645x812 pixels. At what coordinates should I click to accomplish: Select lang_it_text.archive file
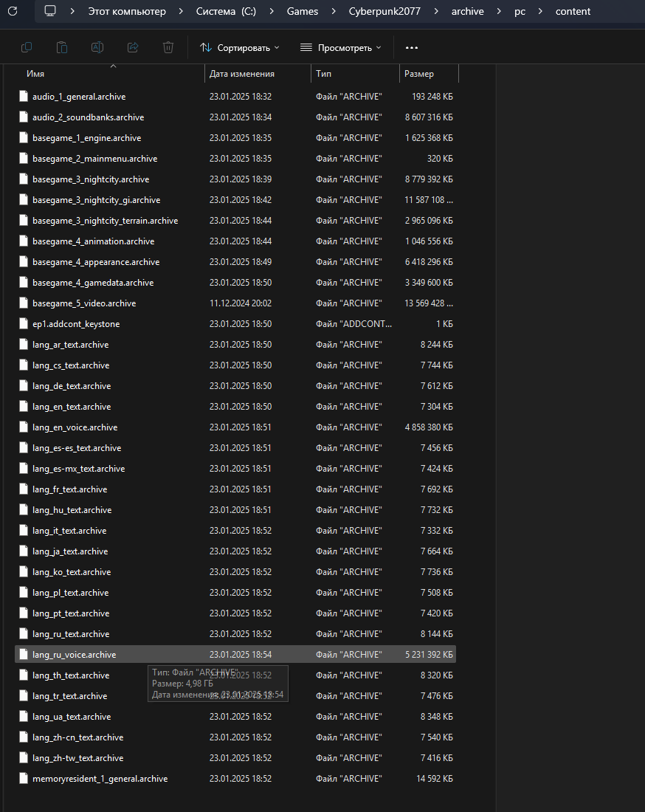pyautogui.click(x=235, y=530)
